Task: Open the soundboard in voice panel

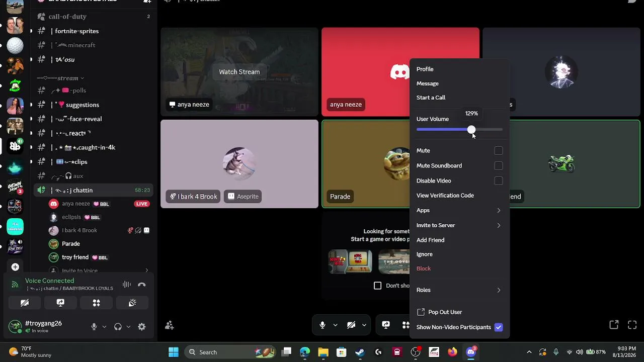Action: point(132,303)
